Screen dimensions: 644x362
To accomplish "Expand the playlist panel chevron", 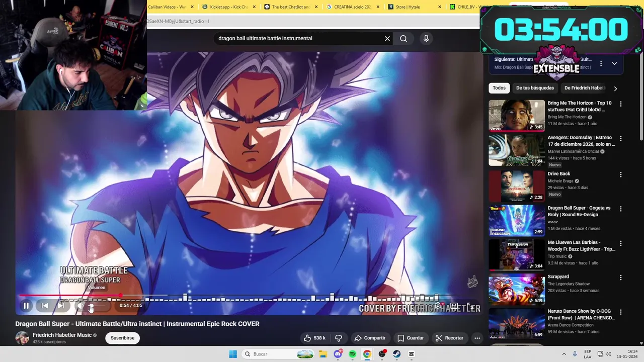I will (x=614, y=63).
